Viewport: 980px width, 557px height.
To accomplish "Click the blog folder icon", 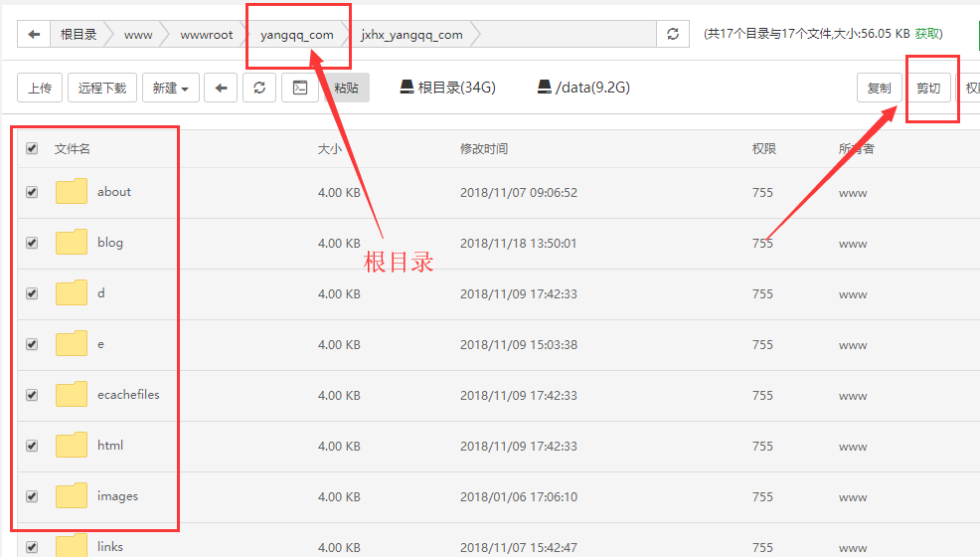I will (x=72, y=243).
